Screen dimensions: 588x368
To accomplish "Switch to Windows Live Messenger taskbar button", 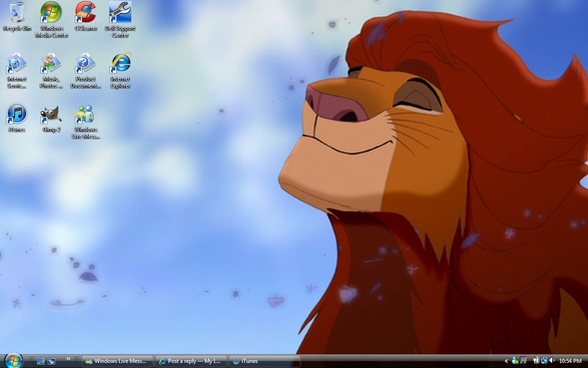I will pos(118,361).
